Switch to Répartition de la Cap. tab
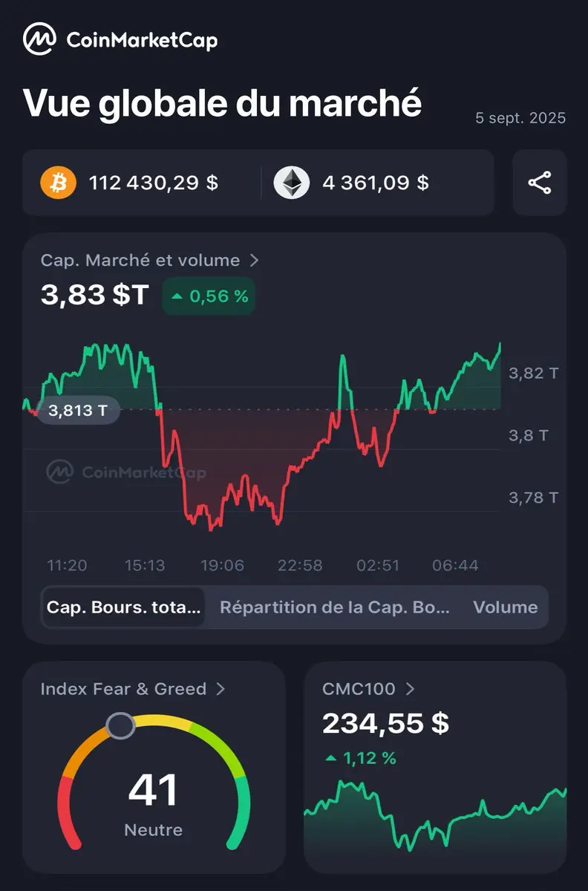This screenshot has width=588, height=891. click(335, 607)
